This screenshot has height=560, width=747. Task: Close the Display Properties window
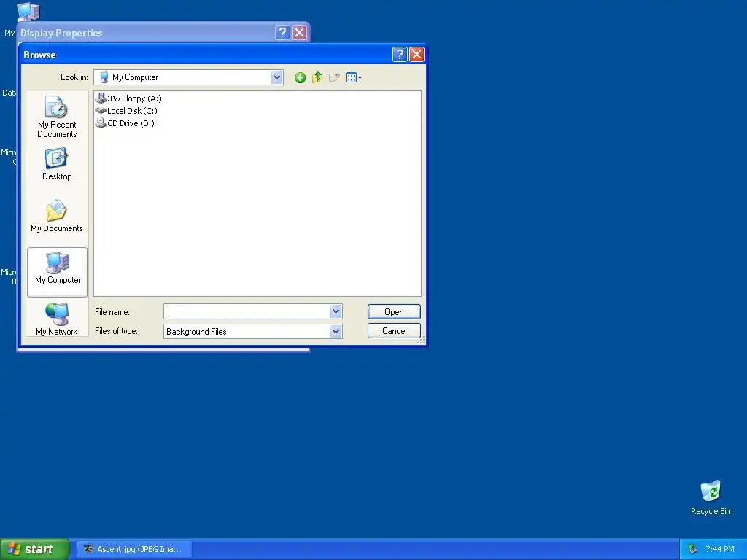point(299,32)
